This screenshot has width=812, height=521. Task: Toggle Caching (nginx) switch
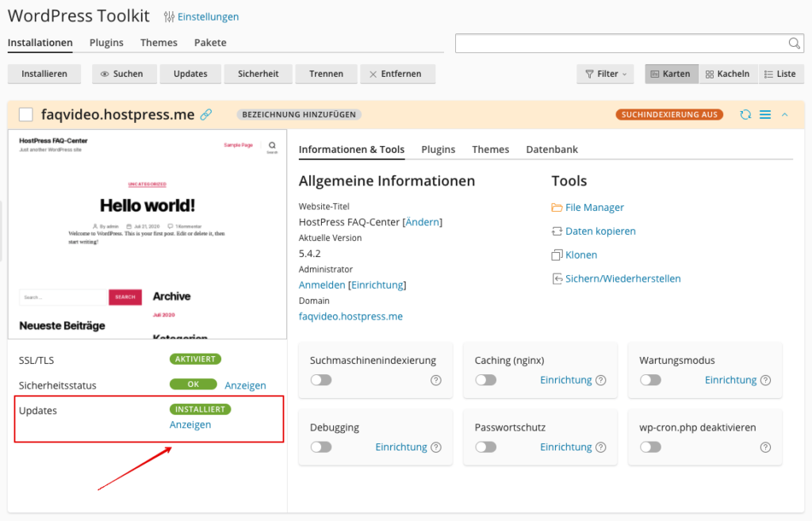point(486,380)
